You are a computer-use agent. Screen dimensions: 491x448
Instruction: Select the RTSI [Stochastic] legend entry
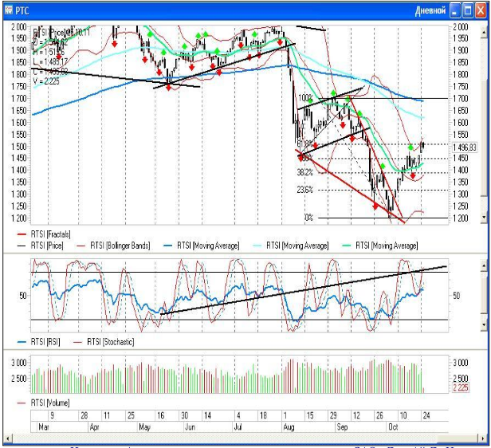pyautogui.click(x=104, y=342)
